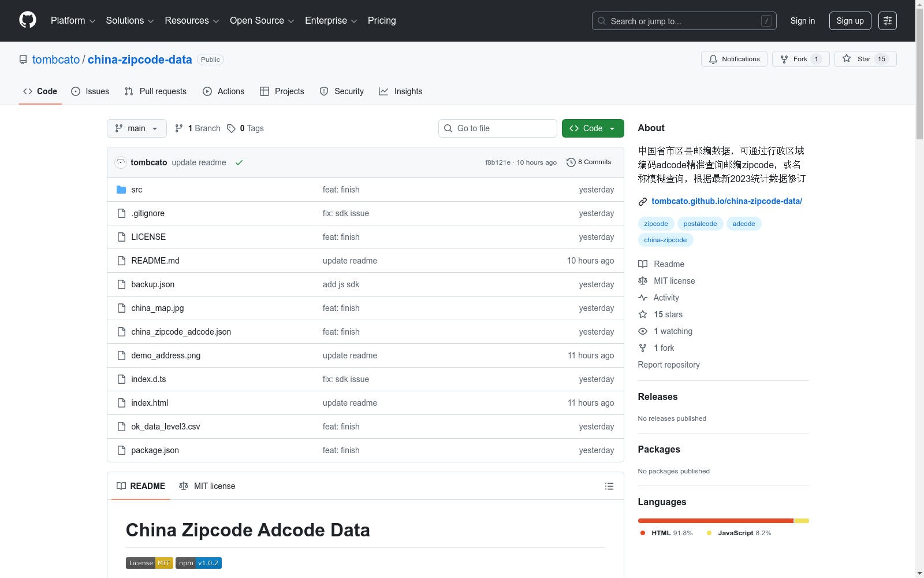The width and height of the screenshot is (924, 578).
Task: Open README outline list icon
Action: (609, 486)
